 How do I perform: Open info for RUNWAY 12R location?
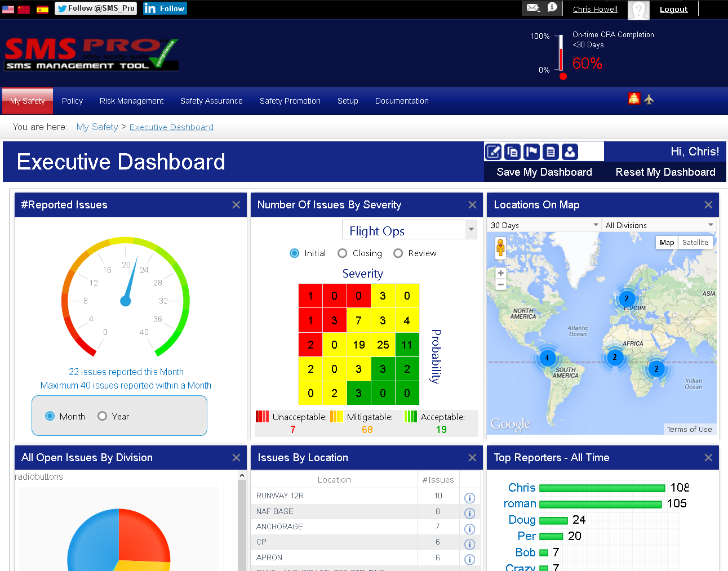(x=469, y=498)
